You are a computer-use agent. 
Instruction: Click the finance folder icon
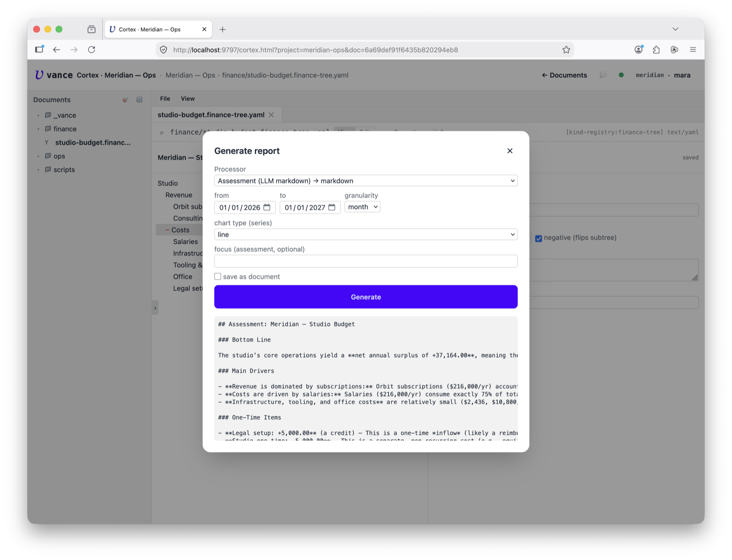pos(48,129)
